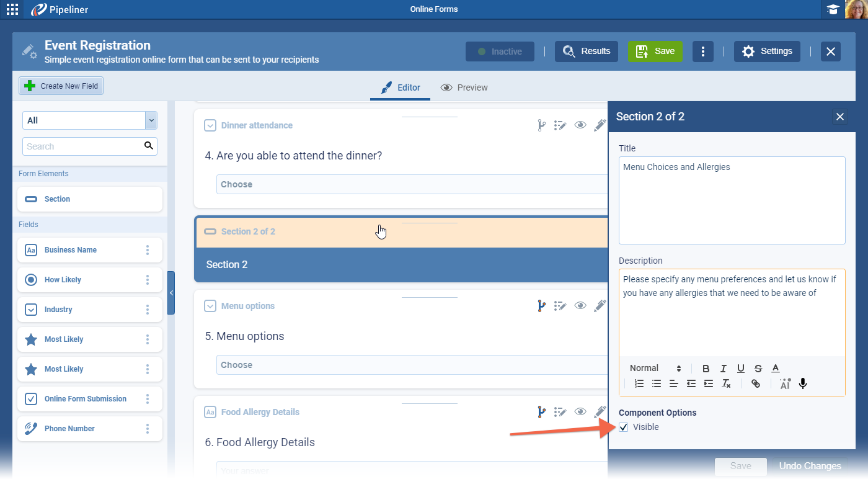
Task: Click the Bold formatting icon
Action: click(706, 369)
